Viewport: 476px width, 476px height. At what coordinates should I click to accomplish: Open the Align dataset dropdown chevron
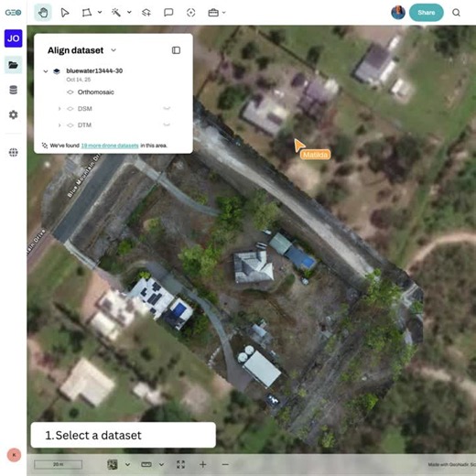pos(114,50)
